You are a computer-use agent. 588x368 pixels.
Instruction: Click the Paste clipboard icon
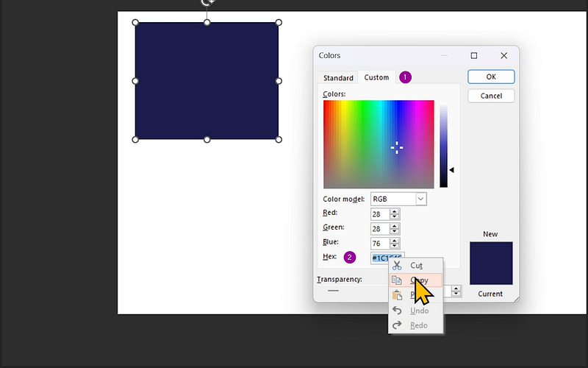pos(397,295)
